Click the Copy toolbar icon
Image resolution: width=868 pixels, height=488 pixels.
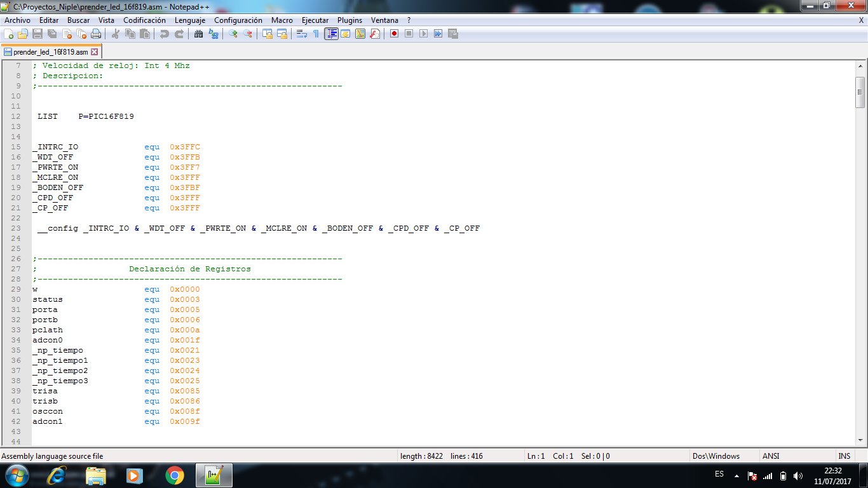coord(130,34)
